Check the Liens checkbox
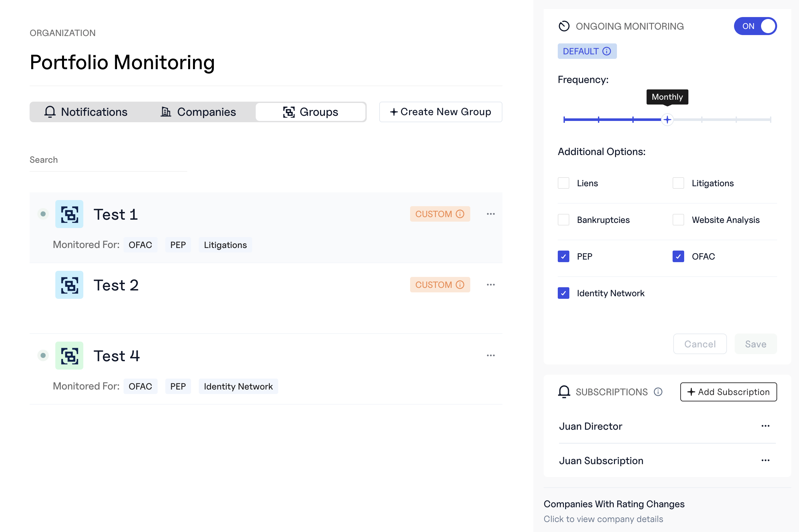This screenshot has width=799, height=532. [564, 183]
